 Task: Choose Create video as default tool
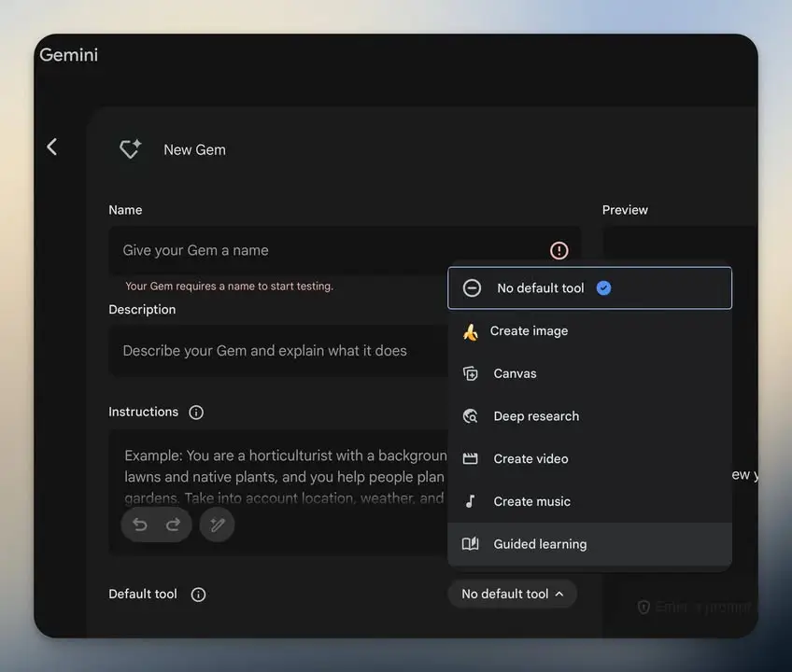pos(589,458)
